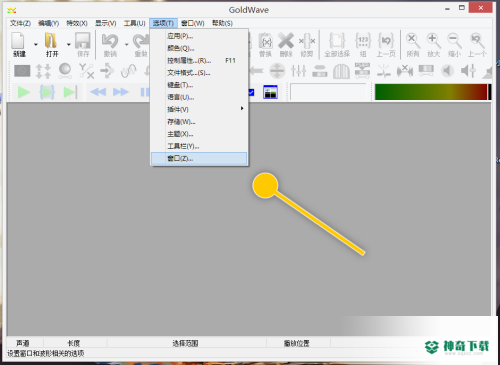The height and width of the screenshot is (365, 500).
Task: Click the circular up-down offset effect icon
Action: click(277, 71)
